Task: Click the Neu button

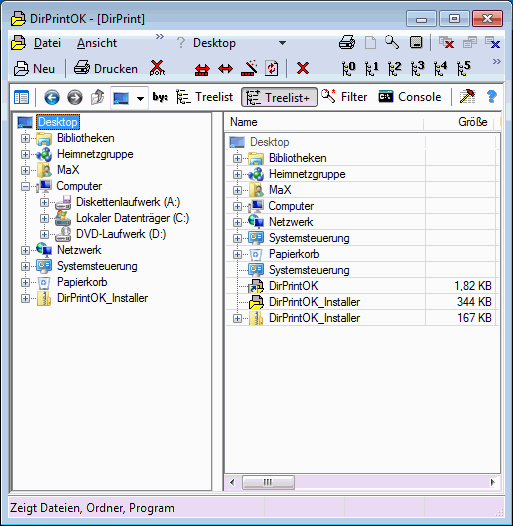Action: pos(34,68)
